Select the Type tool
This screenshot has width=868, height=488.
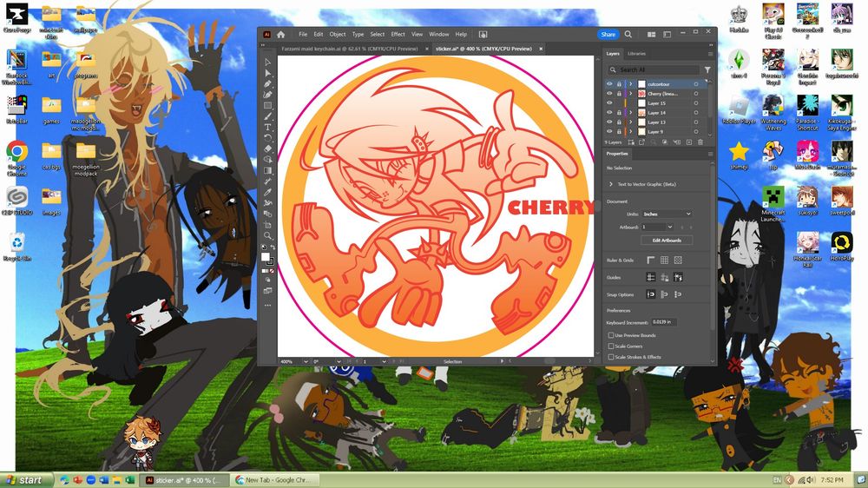tap(268, 127)
